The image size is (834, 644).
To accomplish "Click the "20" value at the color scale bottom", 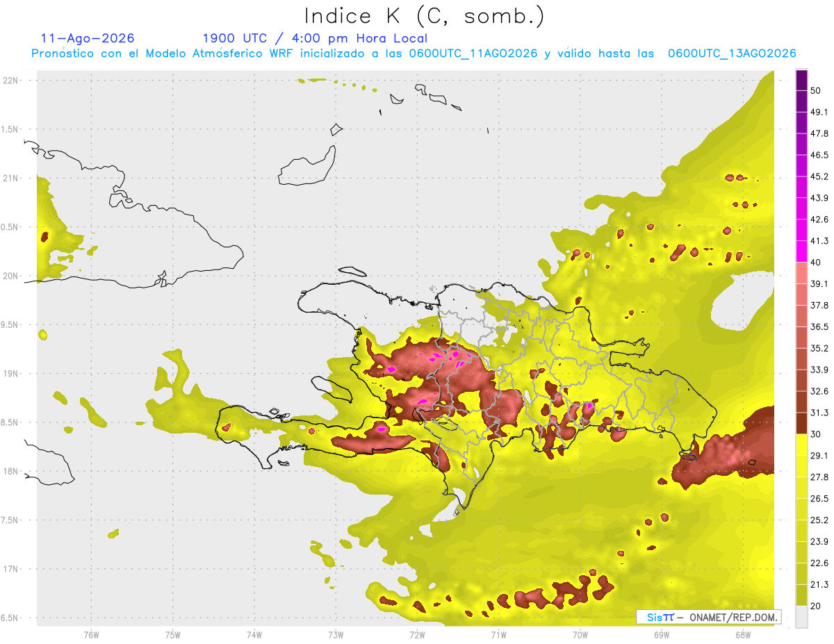I will pyautogui.click(x=815, y=606).
